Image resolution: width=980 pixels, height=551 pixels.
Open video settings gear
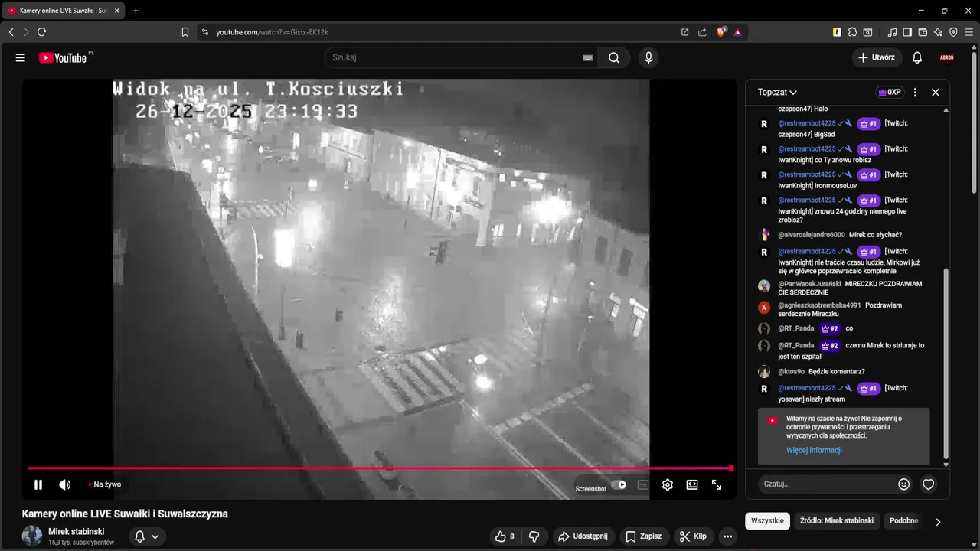668,484
